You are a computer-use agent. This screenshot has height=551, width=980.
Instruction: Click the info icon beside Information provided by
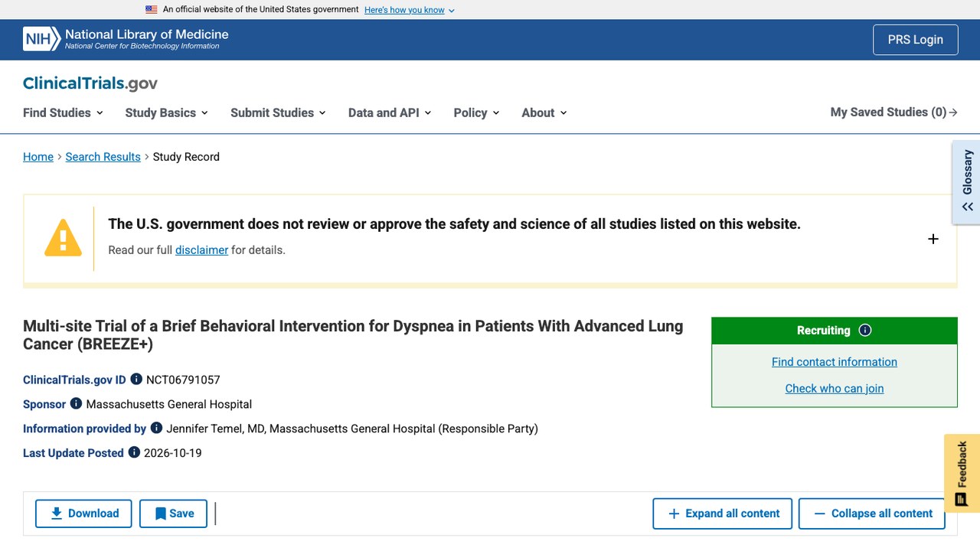click(156, 428)
